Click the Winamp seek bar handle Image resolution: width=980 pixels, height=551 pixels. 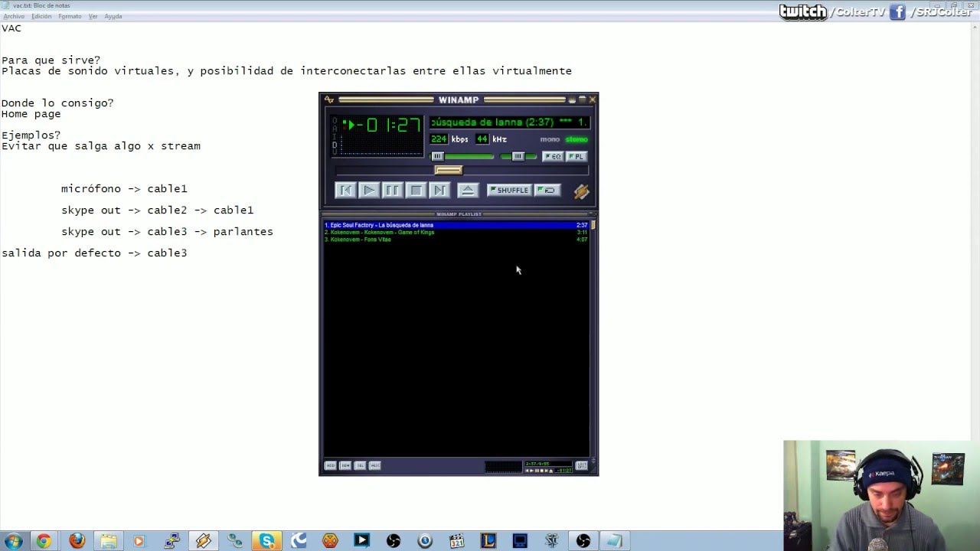click(449, 171)
